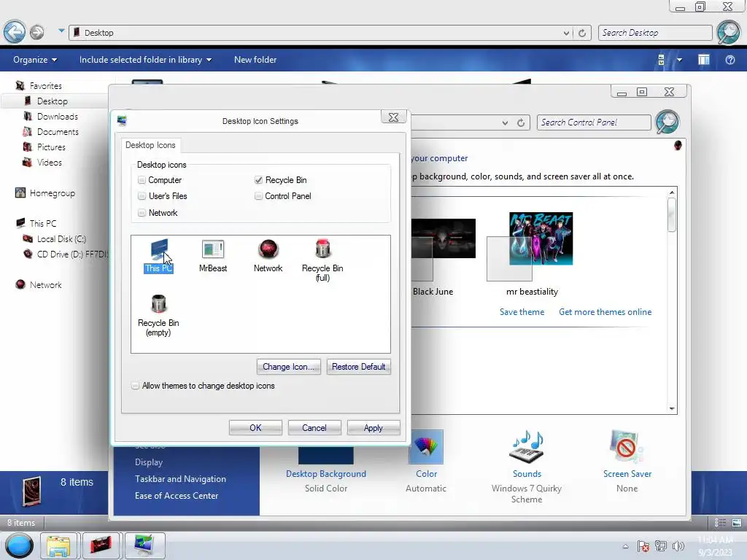Click the Search Desktop field

(x=655, y=33)
